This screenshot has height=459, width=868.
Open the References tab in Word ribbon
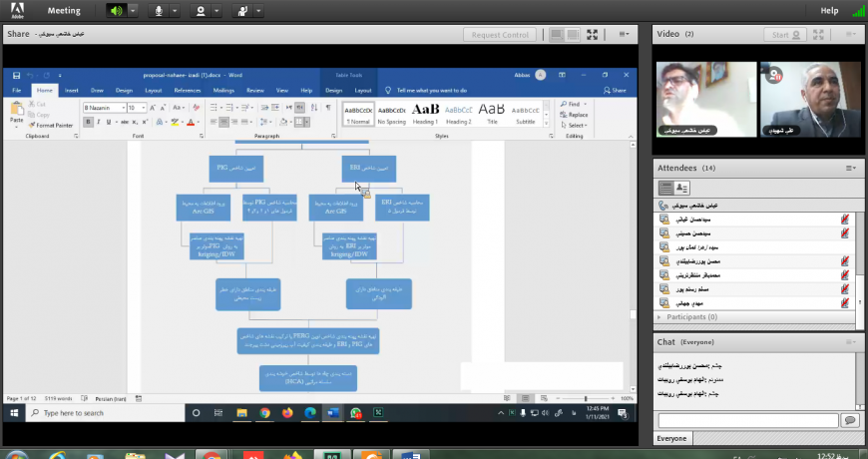[x=188, y=90]
